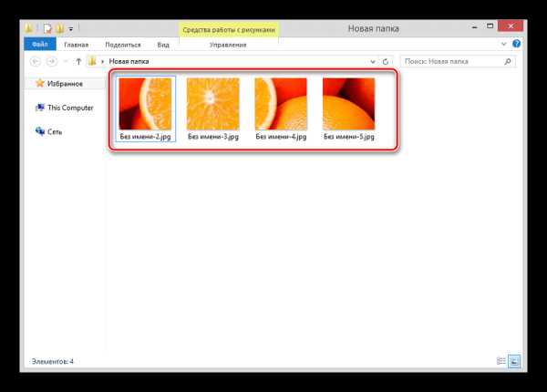This screenshot has height=392, width=547.
Task: Click the Средства работы с рисунками header
Action: tap(229, 30)
